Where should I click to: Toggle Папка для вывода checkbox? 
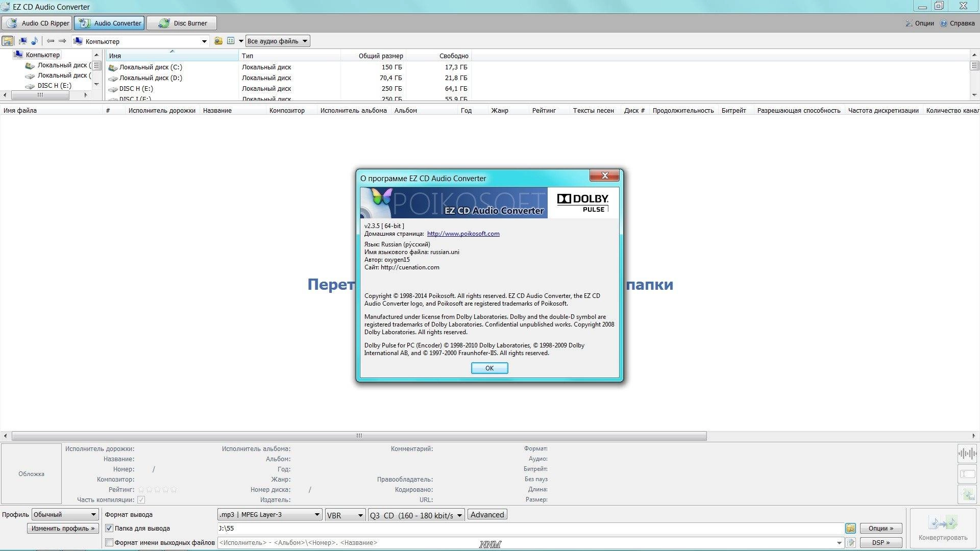point(109,529)
